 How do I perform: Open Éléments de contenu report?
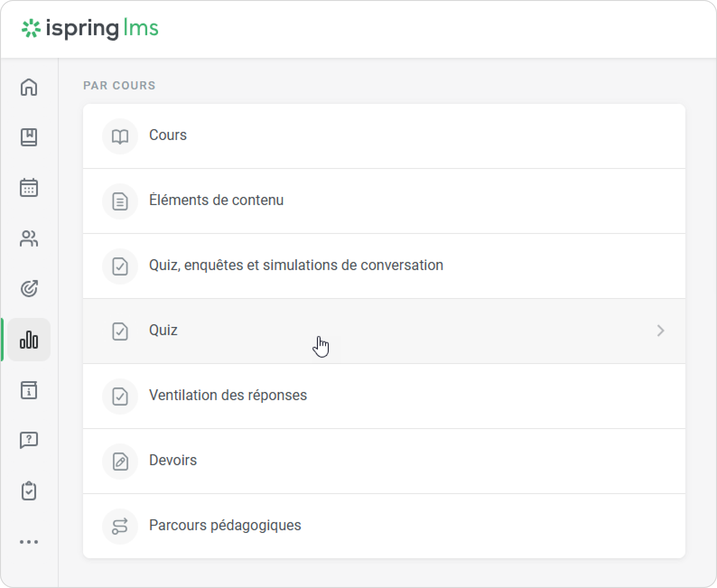(x=216, y=201)
